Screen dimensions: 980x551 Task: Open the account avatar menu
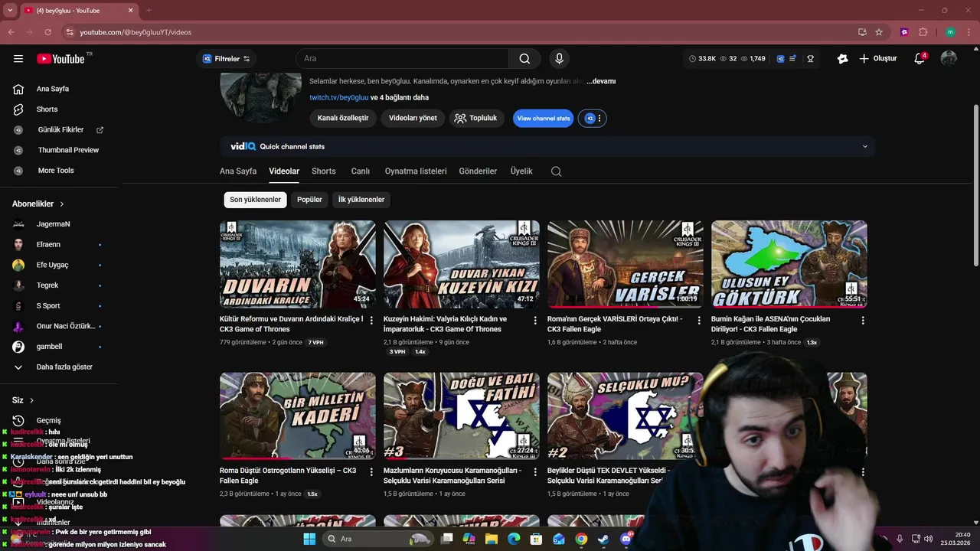coord(949,59)
